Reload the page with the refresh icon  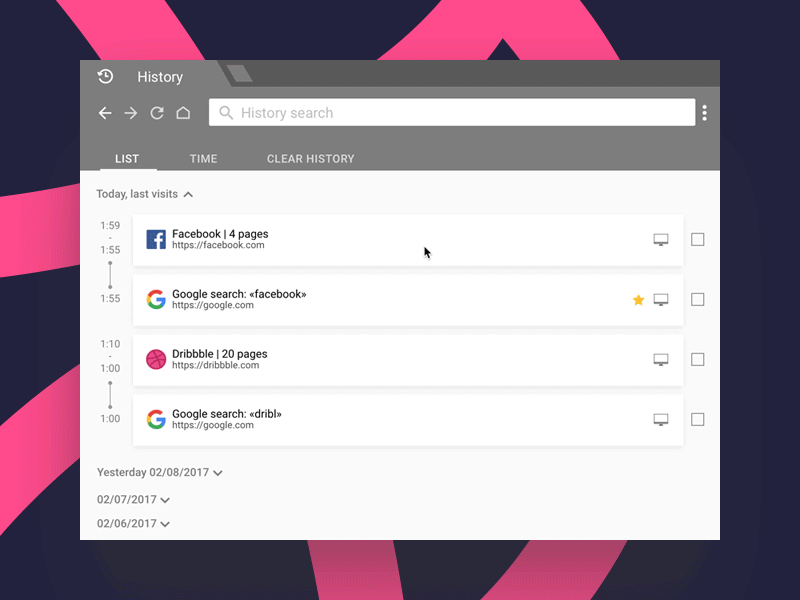(x=157, y=113)
